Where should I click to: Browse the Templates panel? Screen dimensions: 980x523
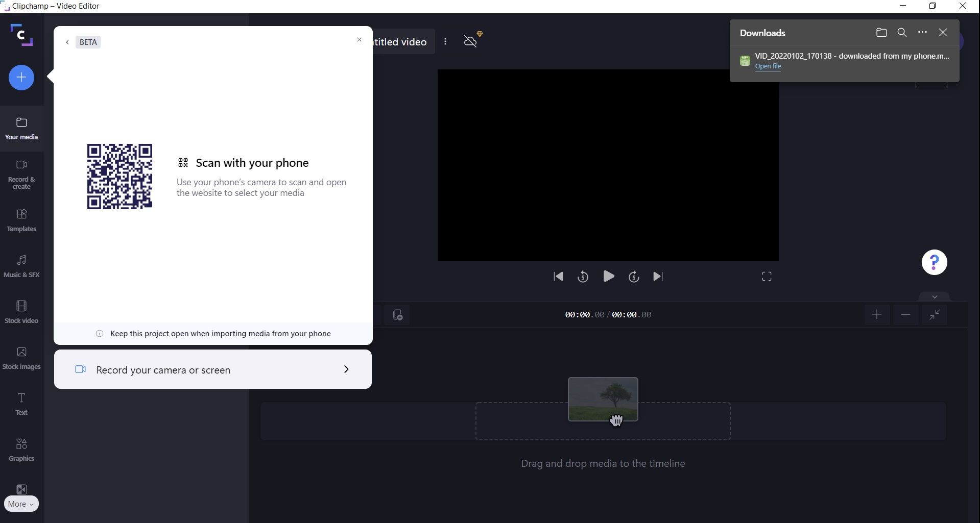tap(21, 219)
